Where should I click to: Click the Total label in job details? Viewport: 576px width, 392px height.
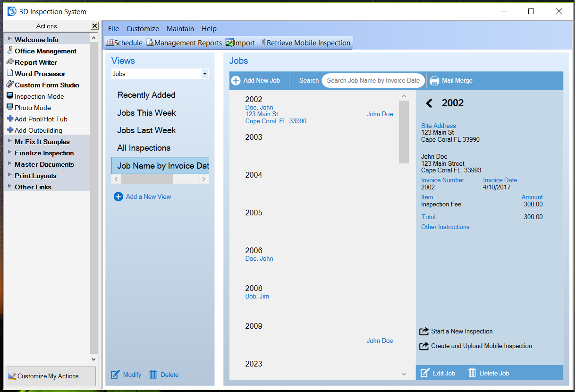tap(429, 217)
